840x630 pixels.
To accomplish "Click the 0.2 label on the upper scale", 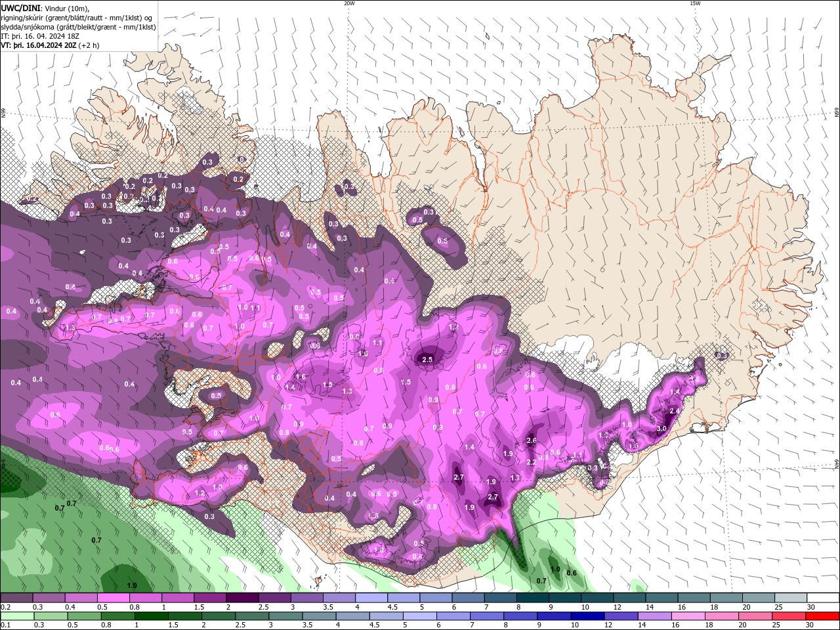I will coord(5,607).
